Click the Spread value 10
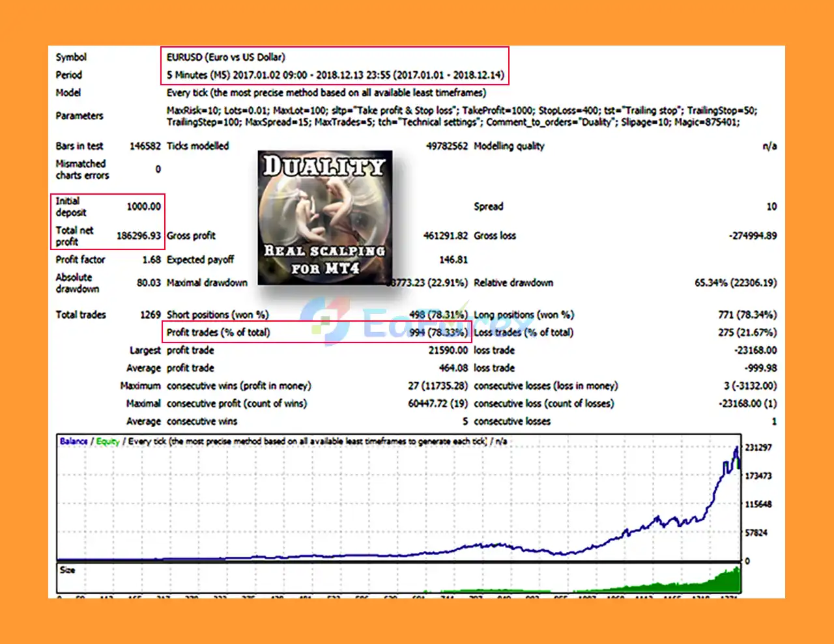 coord(771,206)
